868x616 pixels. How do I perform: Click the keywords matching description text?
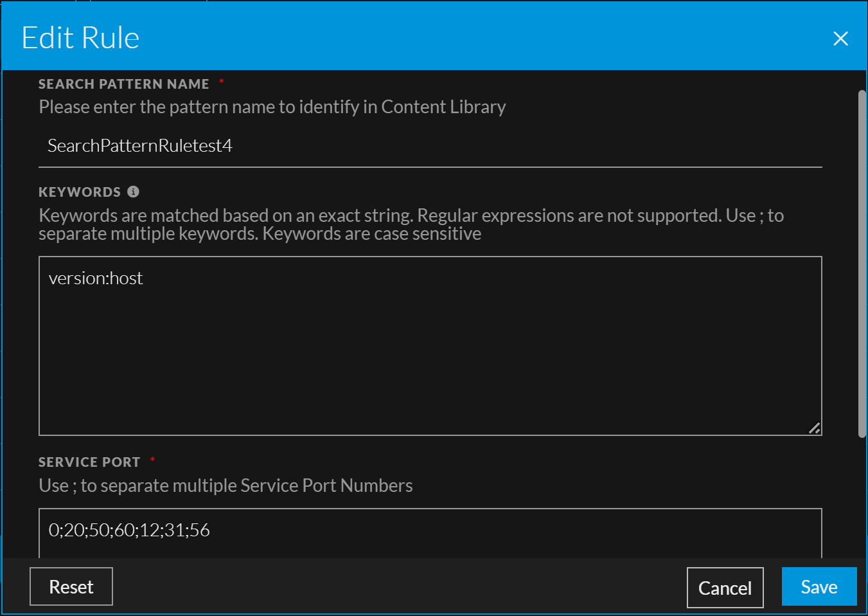[x=411, y=224]
